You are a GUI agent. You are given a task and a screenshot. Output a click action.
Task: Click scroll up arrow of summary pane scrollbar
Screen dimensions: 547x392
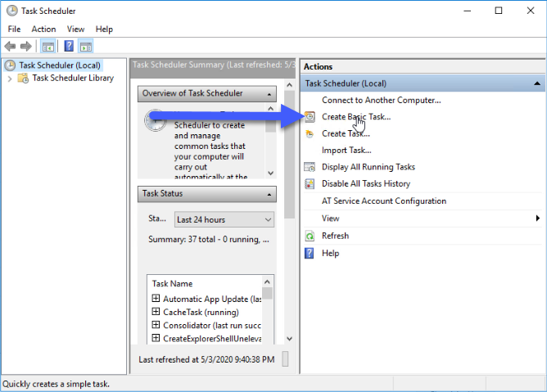click(289, 85)
